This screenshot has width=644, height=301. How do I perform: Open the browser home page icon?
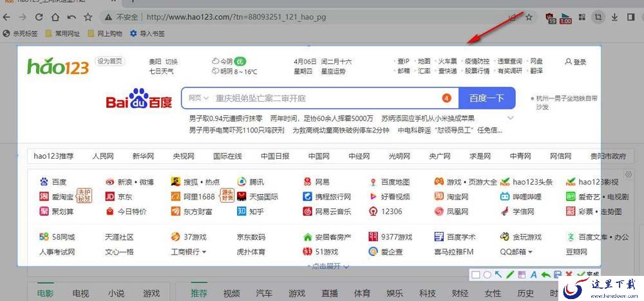(x=55, y=17)
